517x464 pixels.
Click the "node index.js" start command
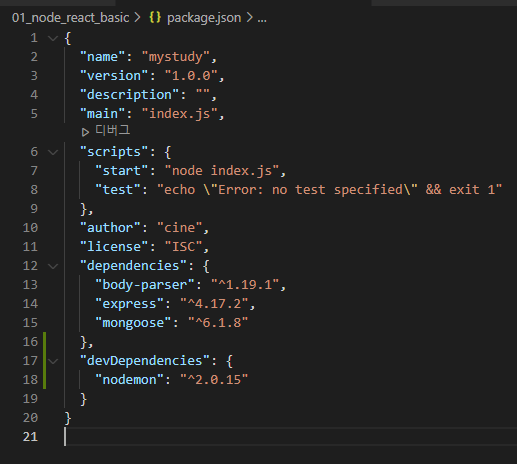point(222,171)
